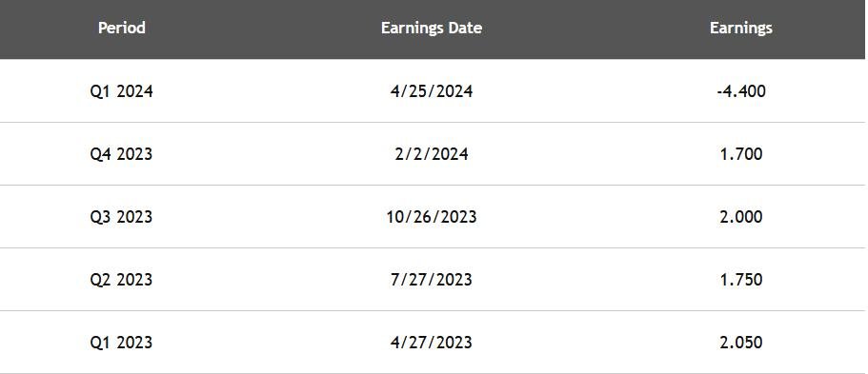Click the 2/2/2024 earnings date

pyautogui.click(x=432, y=154)
